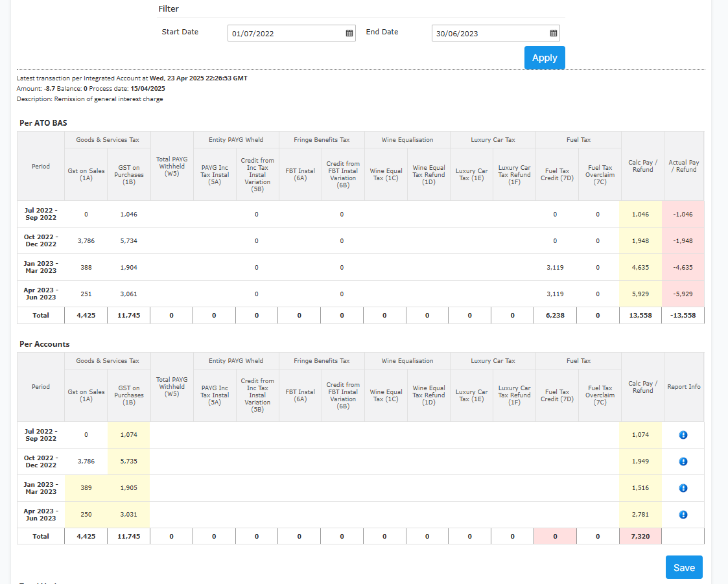Click ATO BAS Gst on Sales value 388
Image resolution: width=728 pixels, height=584 pixels.
click(x=86, y=268)
